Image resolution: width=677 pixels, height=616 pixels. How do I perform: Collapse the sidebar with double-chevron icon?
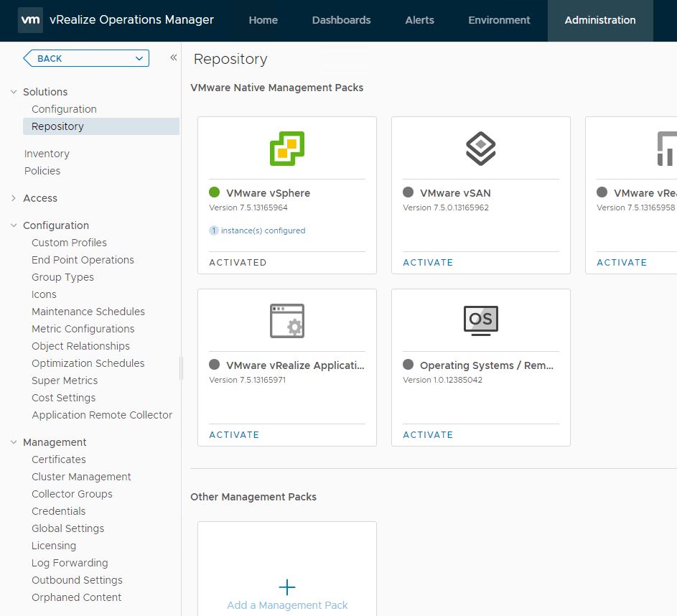pyautogui.click(x=173, y=58)
